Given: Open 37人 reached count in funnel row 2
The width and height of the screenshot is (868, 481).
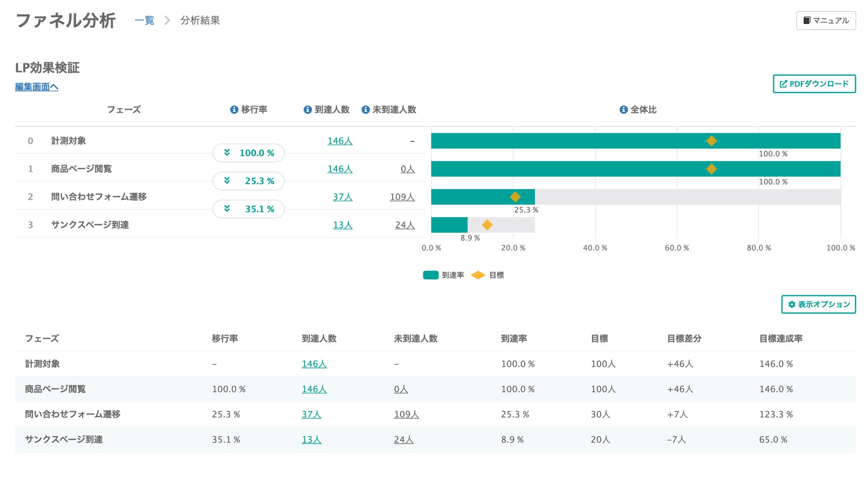Looking at the screenshot, I should point(342,197).
